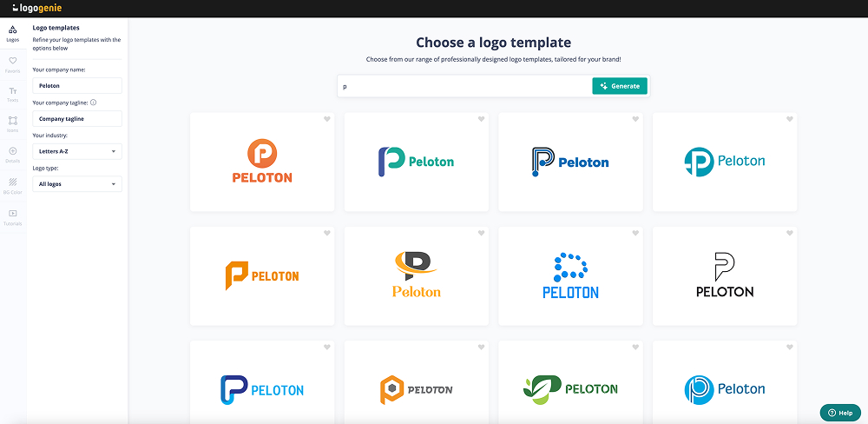Favorite the orange circle PELOTON logo

point(326,119)
